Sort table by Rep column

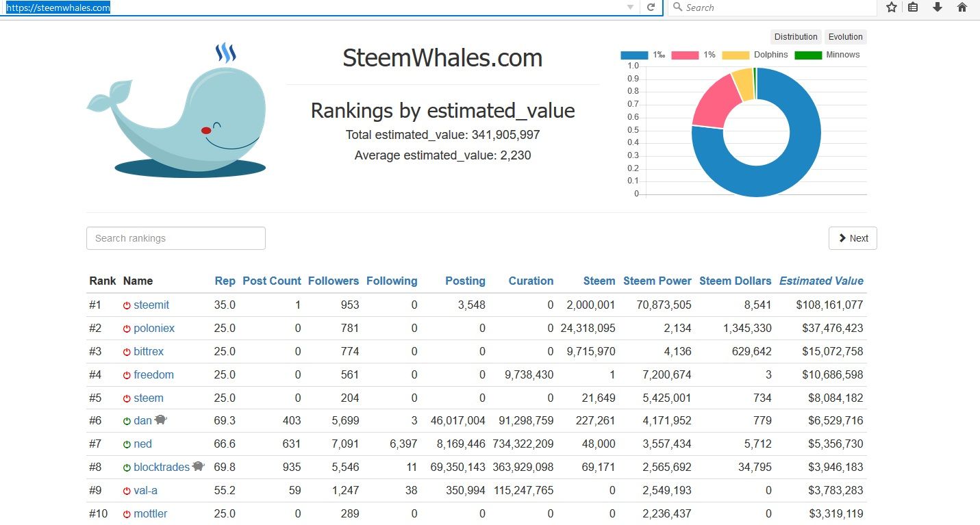225,281
